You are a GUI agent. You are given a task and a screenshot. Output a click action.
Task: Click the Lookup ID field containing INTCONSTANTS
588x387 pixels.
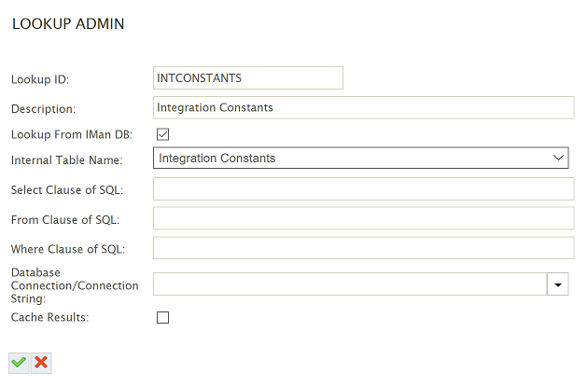coord(248,78)
